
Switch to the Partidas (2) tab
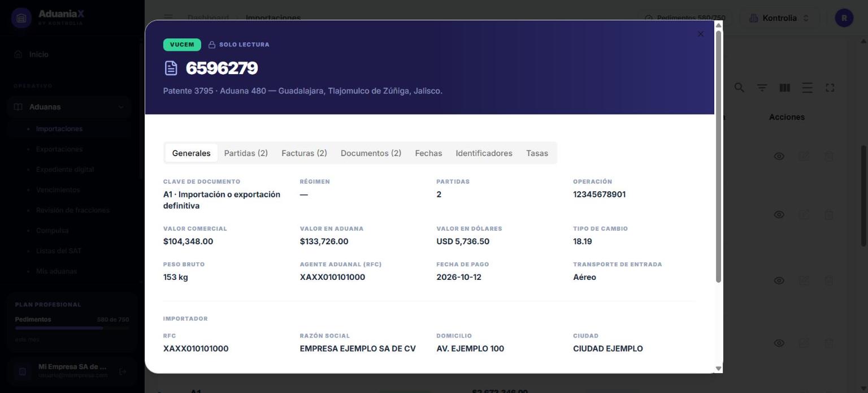click(246, 153)
